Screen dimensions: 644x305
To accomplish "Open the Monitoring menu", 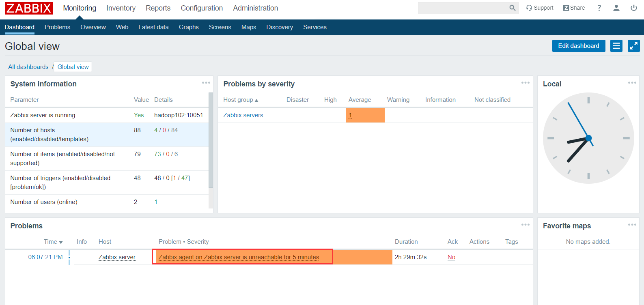I will [x=80, y=8].
